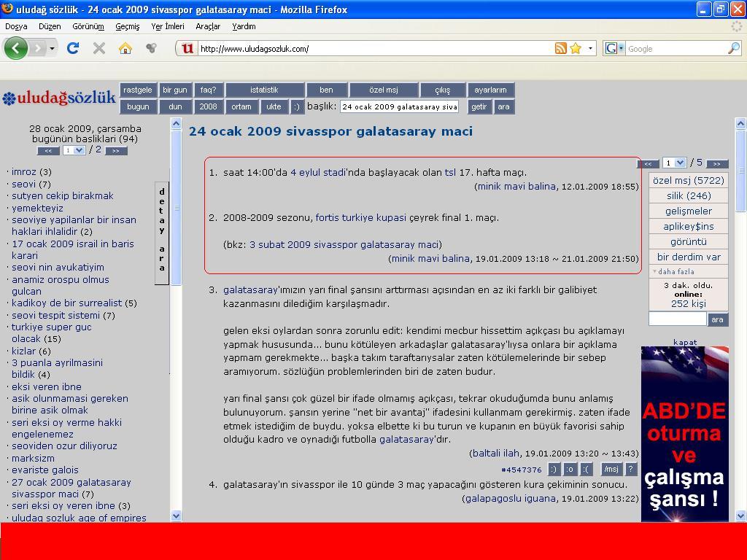
Task: Click the Stop loading X icon
Action: click(x=99, y=48)
